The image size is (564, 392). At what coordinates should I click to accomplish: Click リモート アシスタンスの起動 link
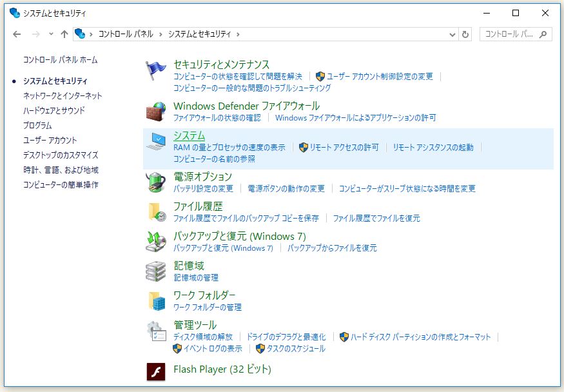(433, 148)
